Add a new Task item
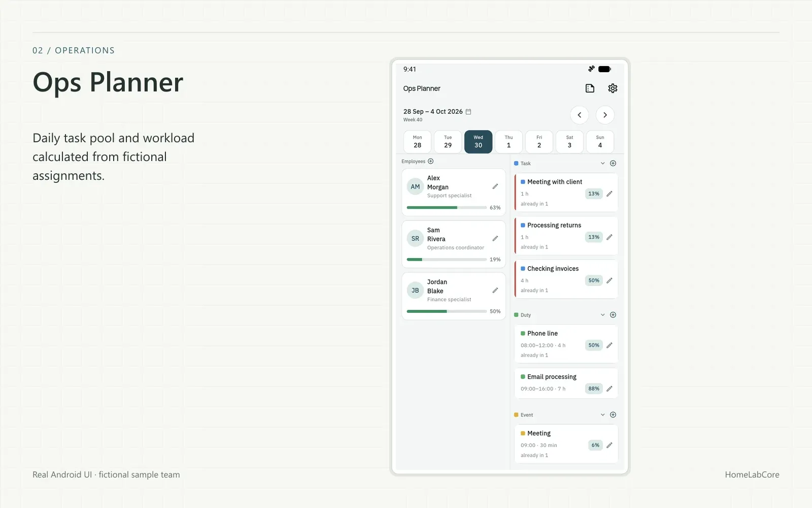The width and height of the screenshot is (812, 508). 613,164
